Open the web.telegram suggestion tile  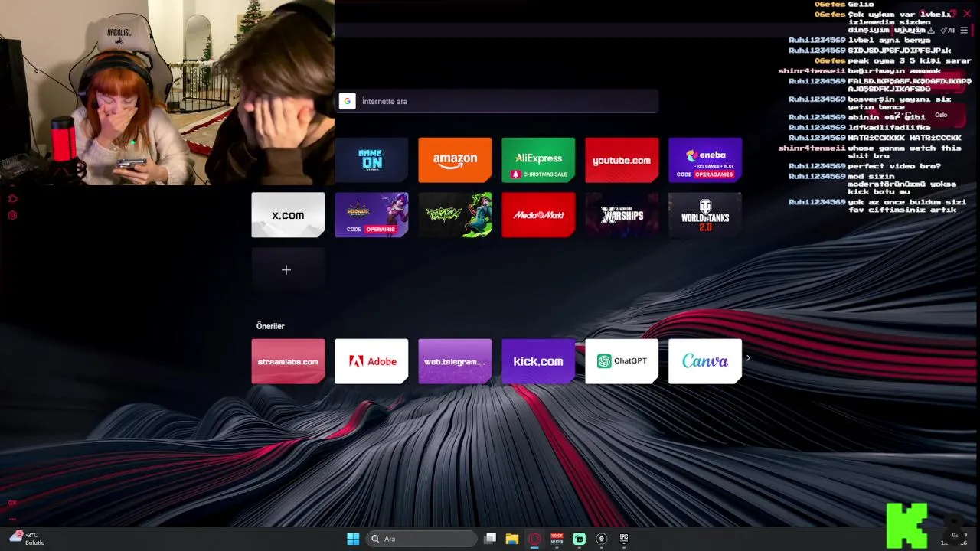point(455,361)
